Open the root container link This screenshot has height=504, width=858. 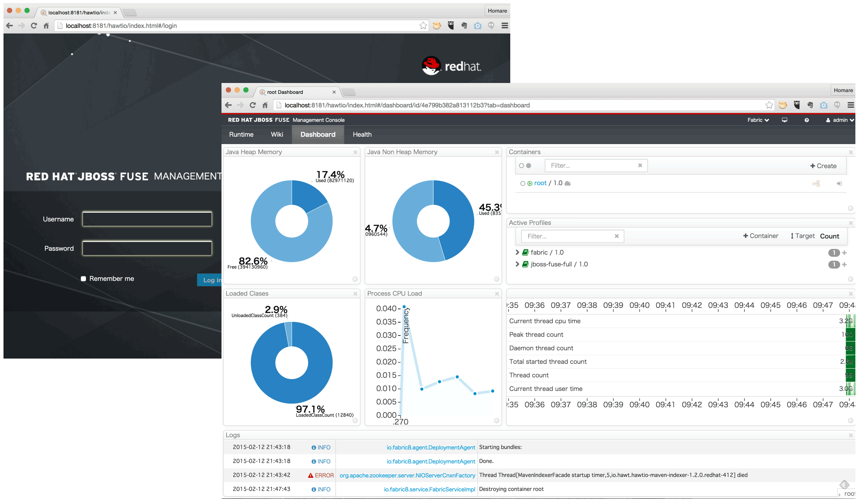540,183
